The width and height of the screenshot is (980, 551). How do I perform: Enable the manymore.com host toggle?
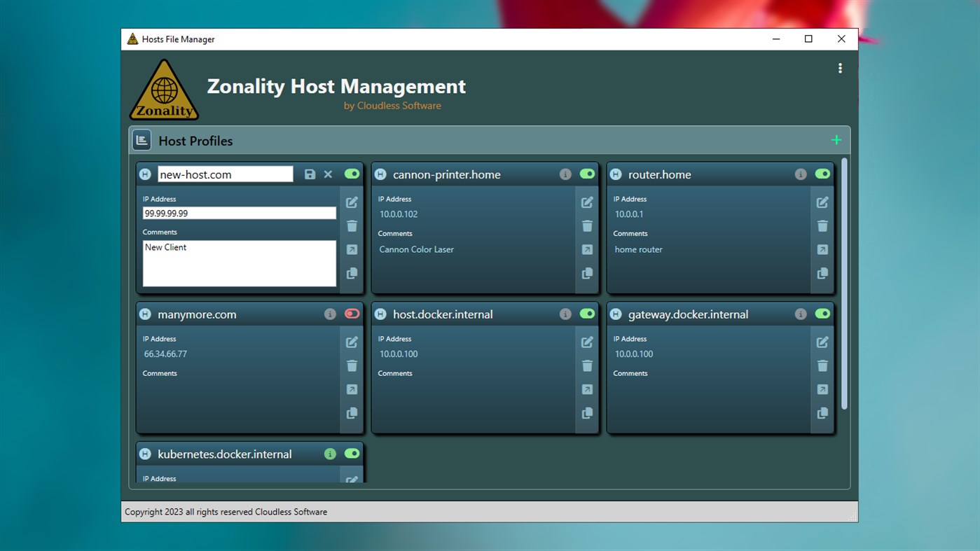click(x=352, y=314)
